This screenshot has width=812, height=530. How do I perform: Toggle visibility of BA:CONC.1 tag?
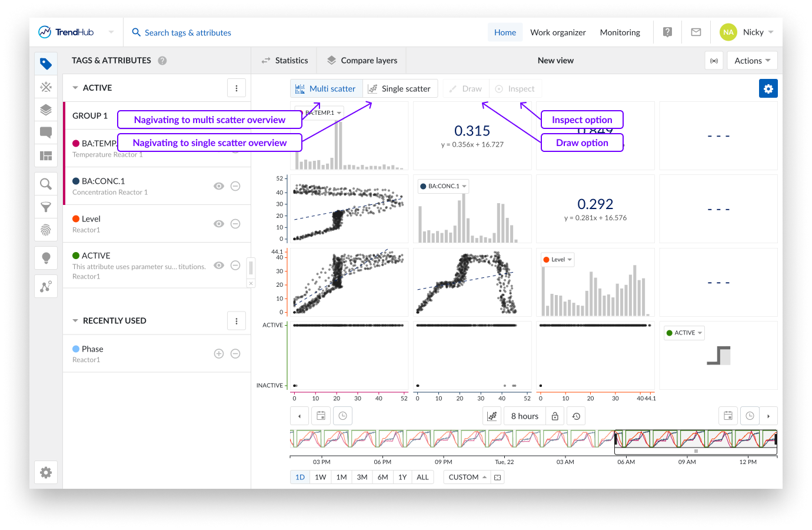click(219, 186)
